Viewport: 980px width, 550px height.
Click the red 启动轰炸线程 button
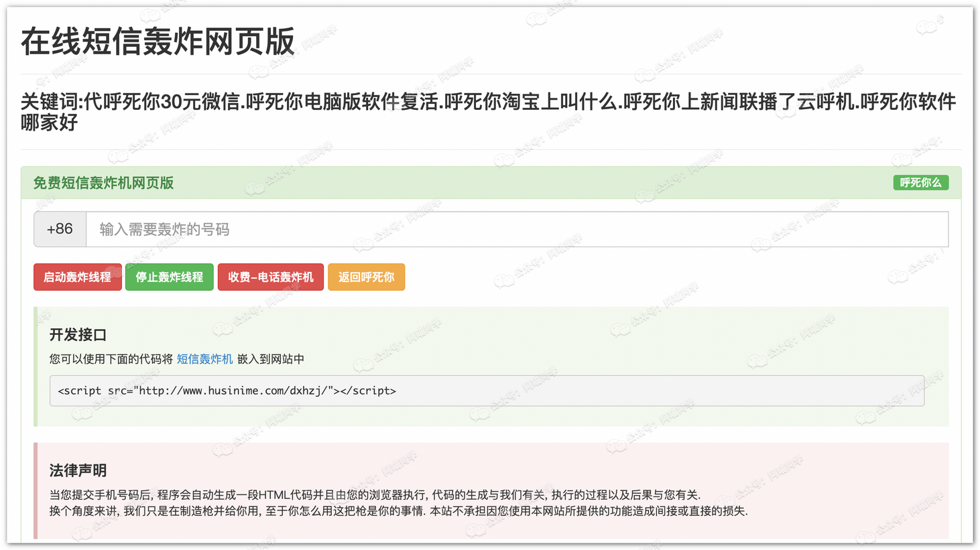tap(77, 277)
